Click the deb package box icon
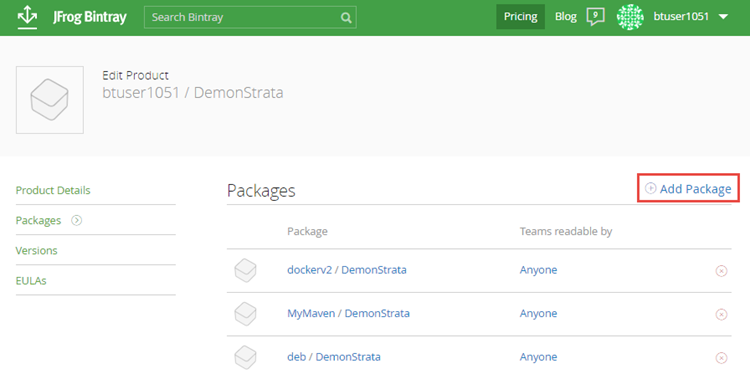Viewport: 750px width, 379px height. [245, 357]
